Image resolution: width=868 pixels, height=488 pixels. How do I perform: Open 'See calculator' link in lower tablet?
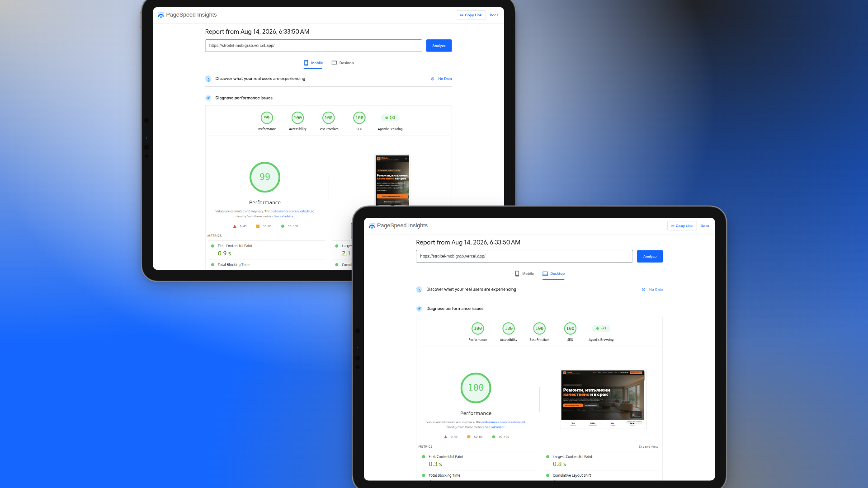click(495, 427)
